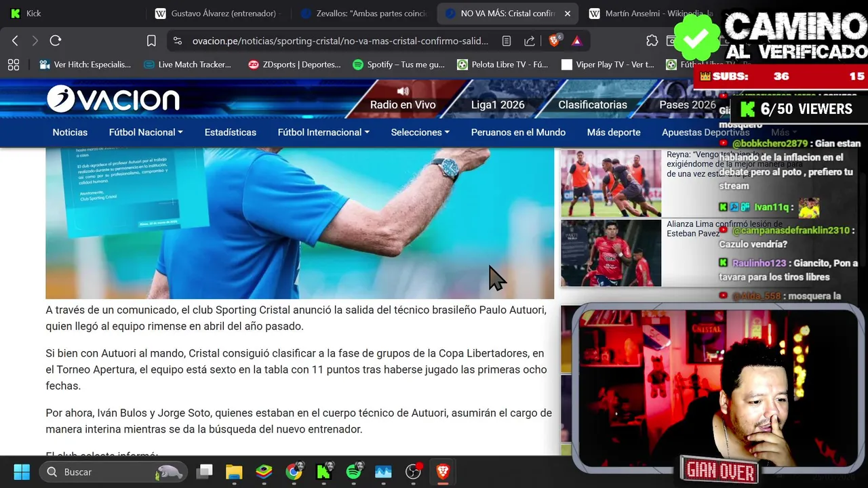Go back to the previous page

(15, 41)
